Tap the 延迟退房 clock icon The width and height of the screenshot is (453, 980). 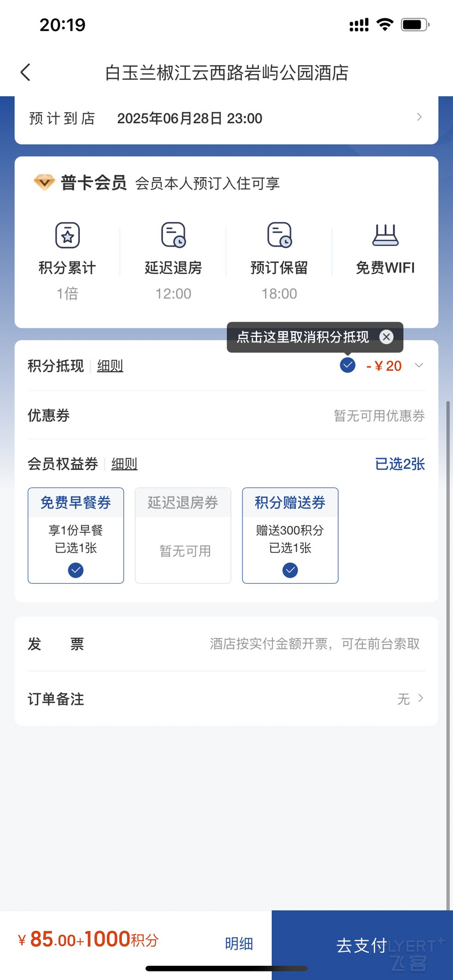point(173,235)
